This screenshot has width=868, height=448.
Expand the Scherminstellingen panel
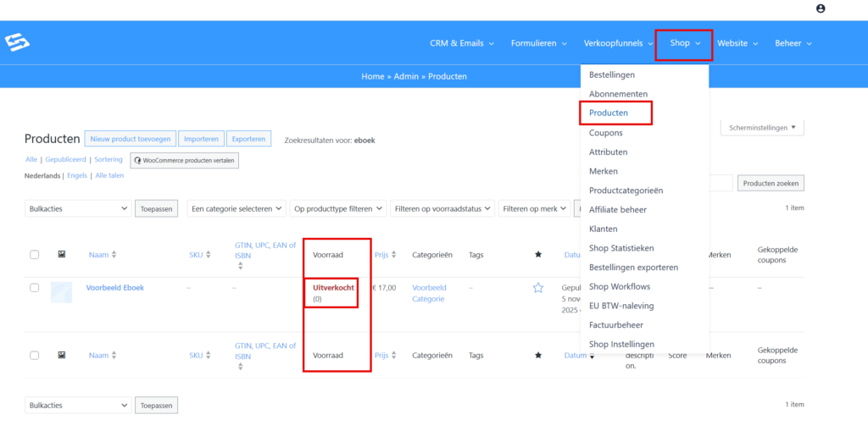[762, 128]
